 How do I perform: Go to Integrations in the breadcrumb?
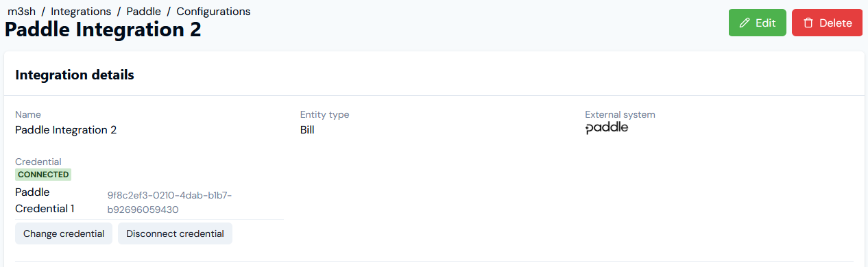click(81, 12)
